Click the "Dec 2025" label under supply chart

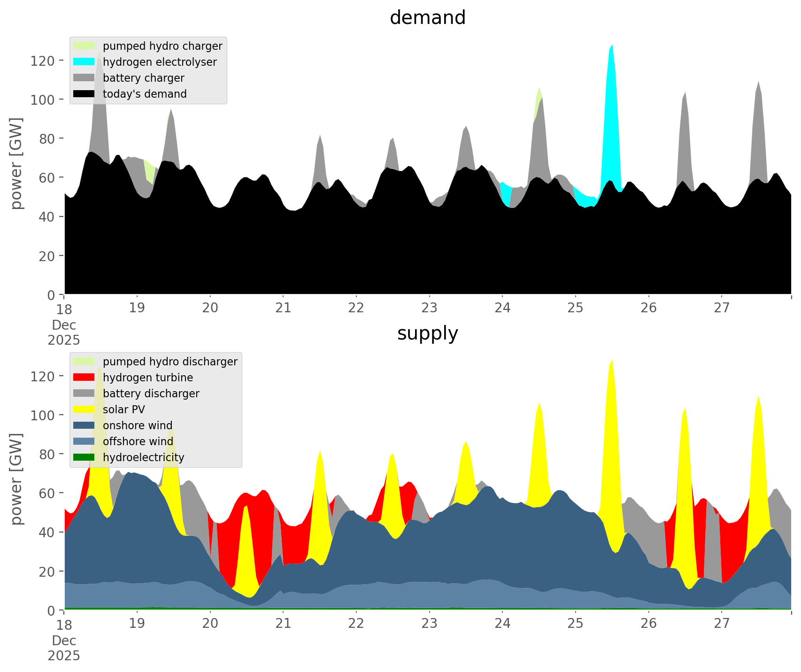(x=64, y=648)
